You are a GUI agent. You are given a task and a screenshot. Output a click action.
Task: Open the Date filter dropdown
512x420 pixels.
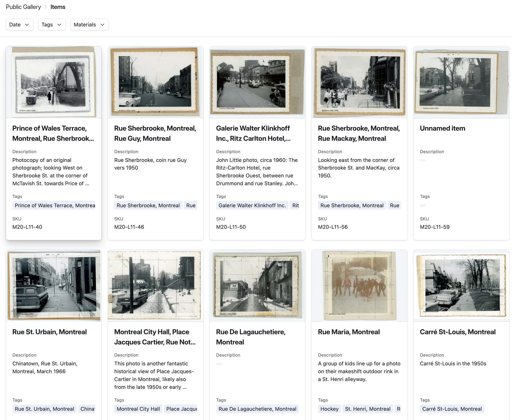(19, 25)
